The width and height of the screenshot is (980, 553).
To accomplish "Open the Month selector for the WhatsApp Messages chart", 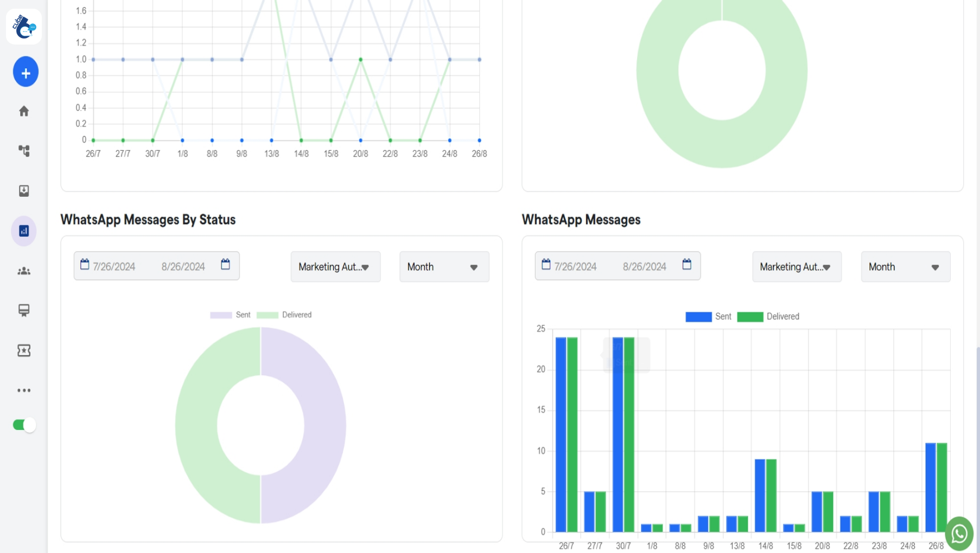I will 905,266.
